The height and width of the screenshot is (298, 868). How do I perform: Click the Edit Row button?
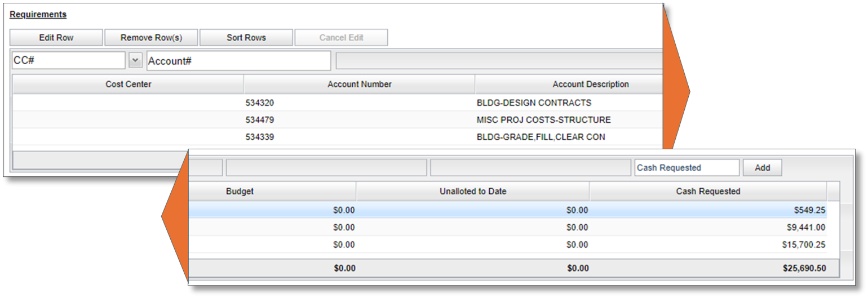(x=56, y=38)
